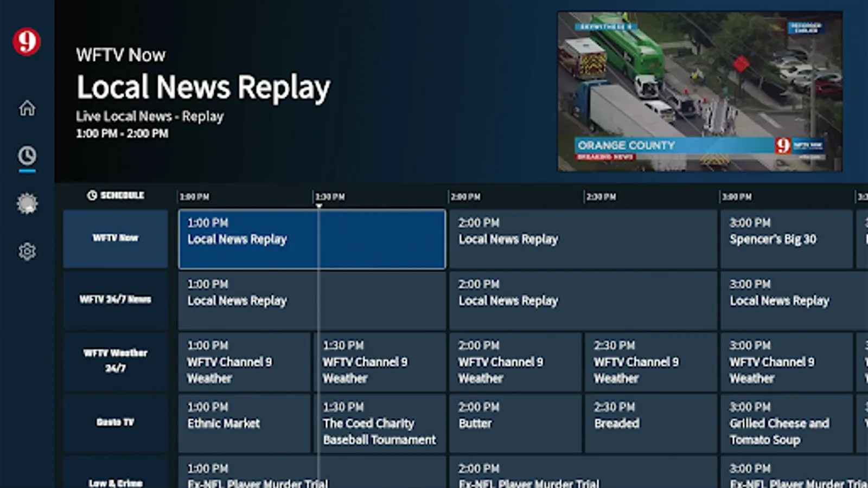Select 2:00 PM WFTV Channel 9 Weather
This screenshot has height=488, width=868.
[515, 362]
